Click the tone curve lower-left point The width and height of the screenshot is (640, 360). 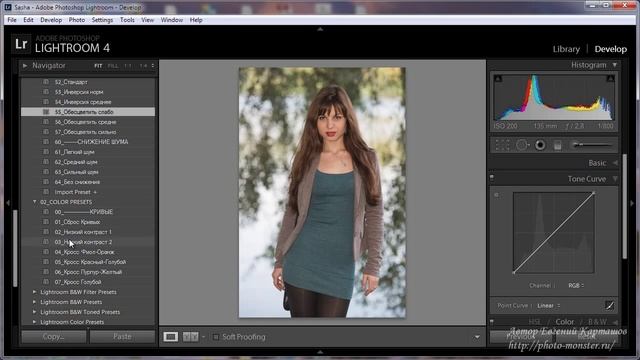click(x=514, y=272)
